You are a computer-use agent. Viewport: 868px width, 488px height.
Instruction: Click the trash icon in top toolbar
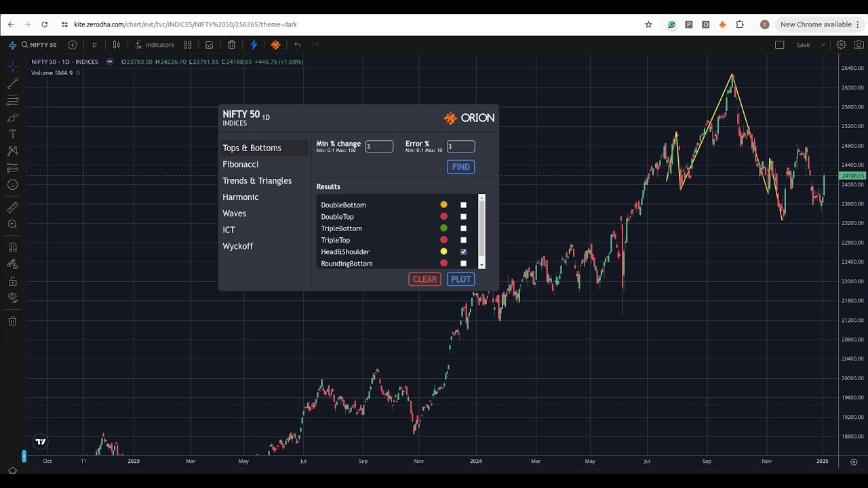(x=231, y=45)
